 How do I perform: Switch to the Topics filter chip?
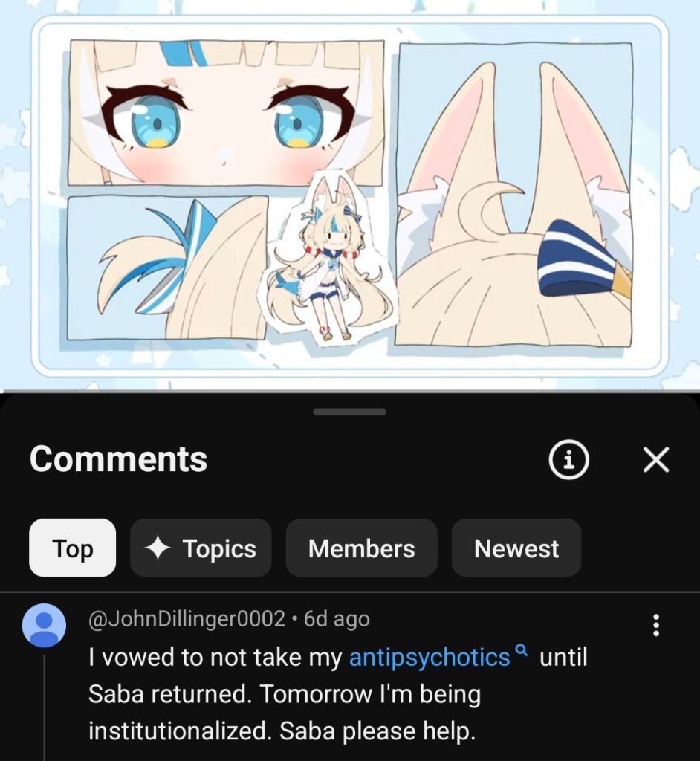[201, 548]
